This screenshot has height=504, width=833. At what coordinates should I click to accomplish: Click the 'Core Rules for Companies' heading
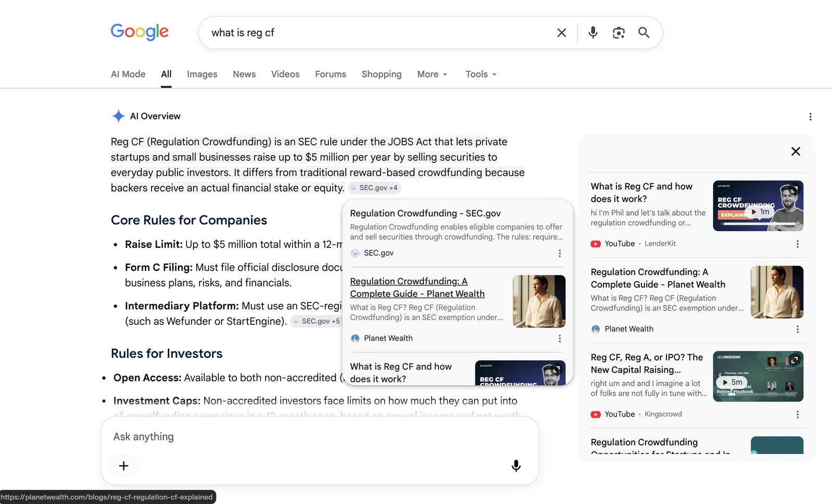click(189, 220)
